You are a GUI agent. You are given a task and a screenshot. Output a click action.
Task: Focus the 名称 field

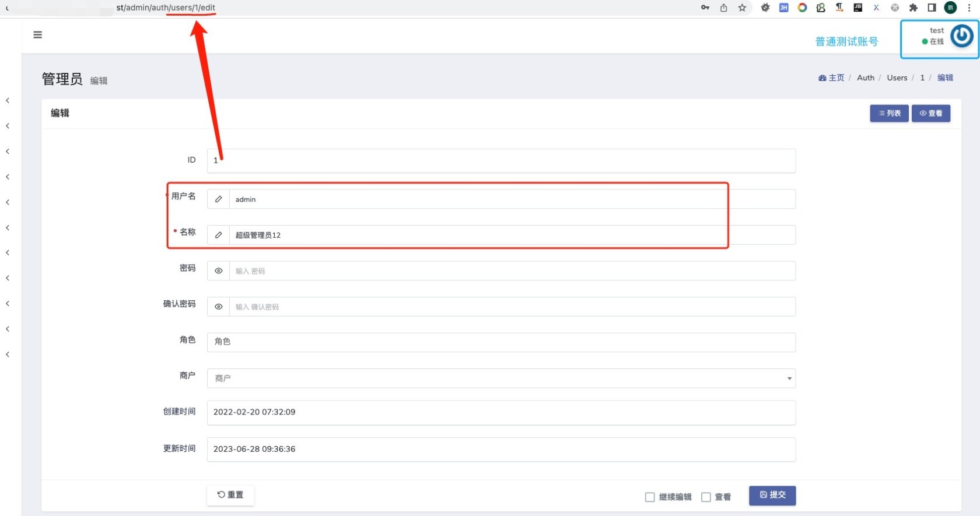tap(512, 235)
